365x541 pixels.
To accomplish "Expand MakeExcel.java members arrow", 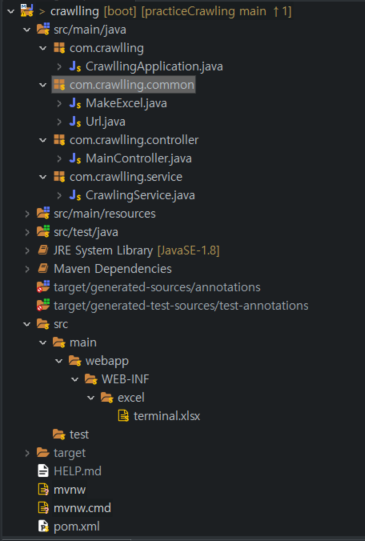I will point(59,103).
